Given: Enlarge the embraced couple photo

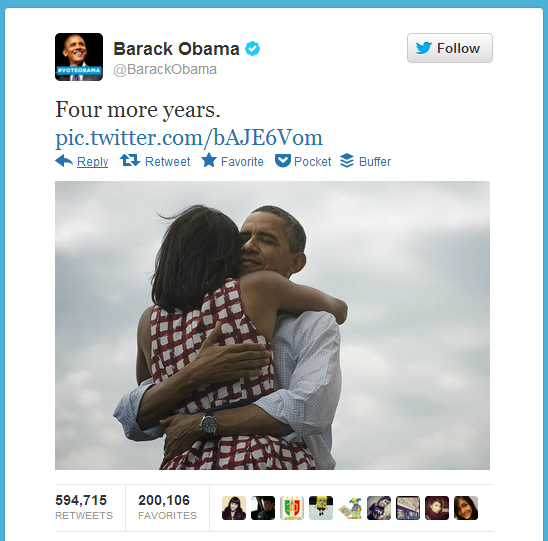Looking at the screenshot, I should coord(272,325).
